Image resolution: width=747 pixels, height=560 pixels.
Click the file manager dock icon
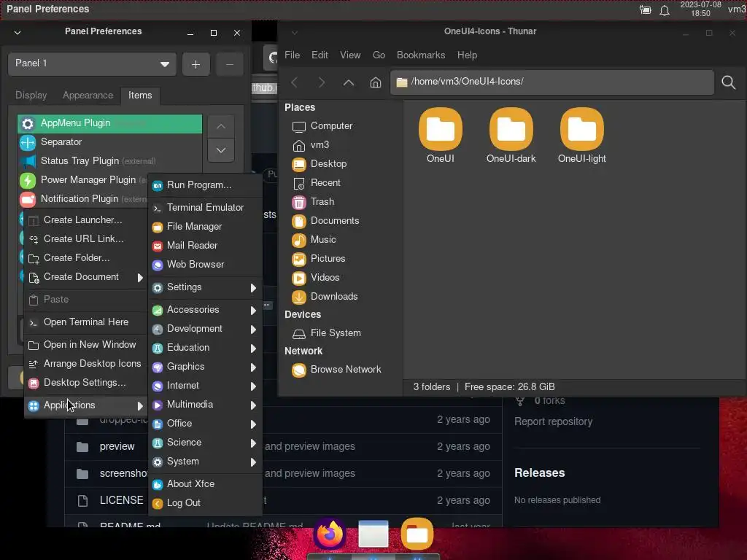click(x=417, y=533)
